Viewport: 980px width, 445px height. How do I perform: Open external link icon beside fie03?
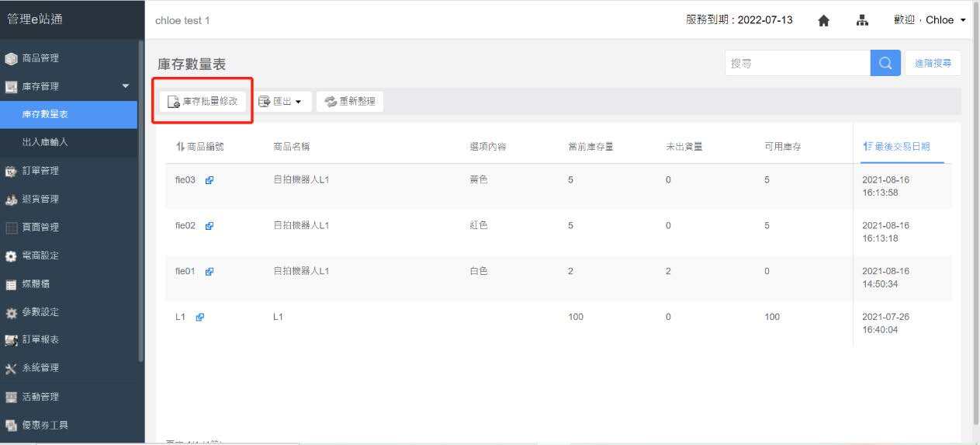[x=210, y=180]
